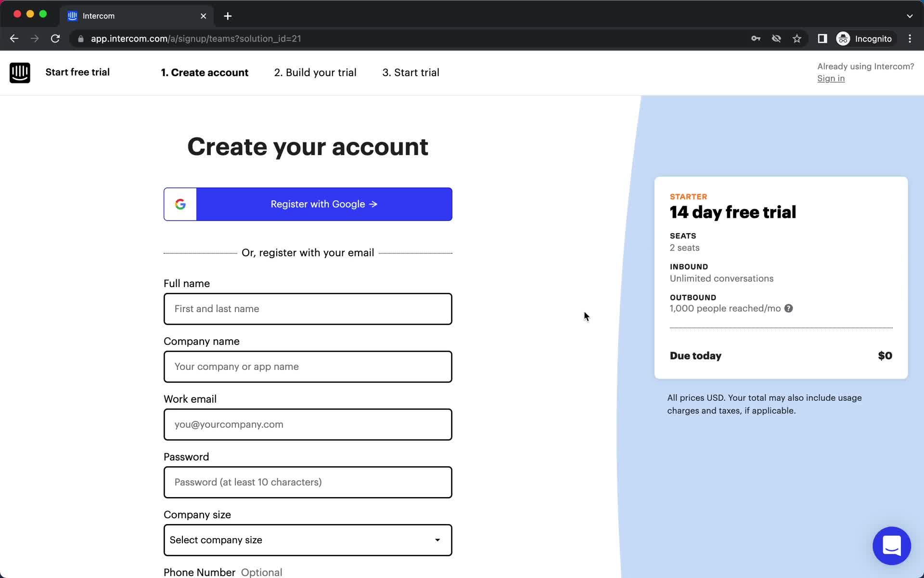Open the tab search chevron
The width and height of the screenshot is (924, 578).
pyautogui.click(x=910, y=16)
